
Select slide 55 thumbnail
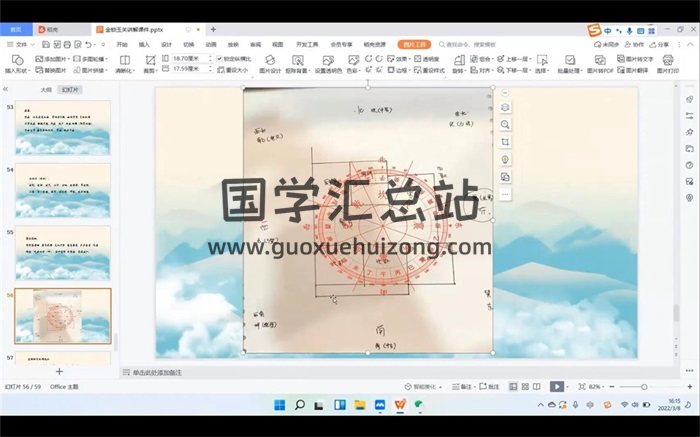point(63,253)
